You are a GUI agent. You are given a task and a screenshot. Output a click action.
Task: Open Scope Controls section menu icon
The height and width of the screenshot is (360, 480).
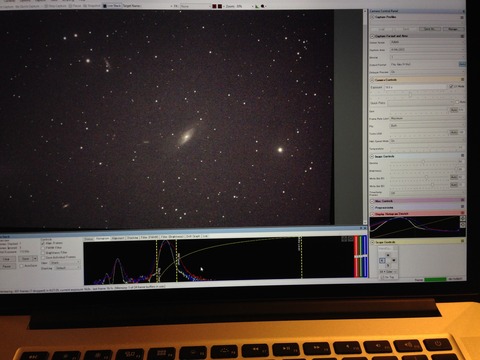pos(462,241)
